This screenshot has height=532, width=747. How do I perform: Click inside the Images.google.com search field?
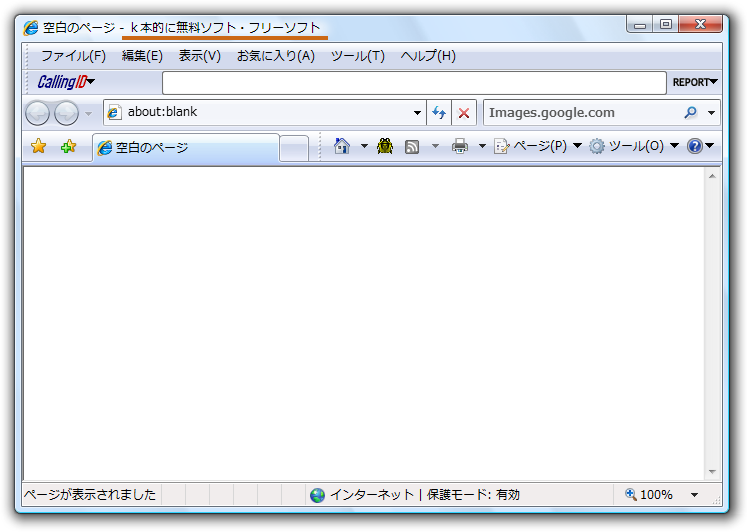point(580,113)
